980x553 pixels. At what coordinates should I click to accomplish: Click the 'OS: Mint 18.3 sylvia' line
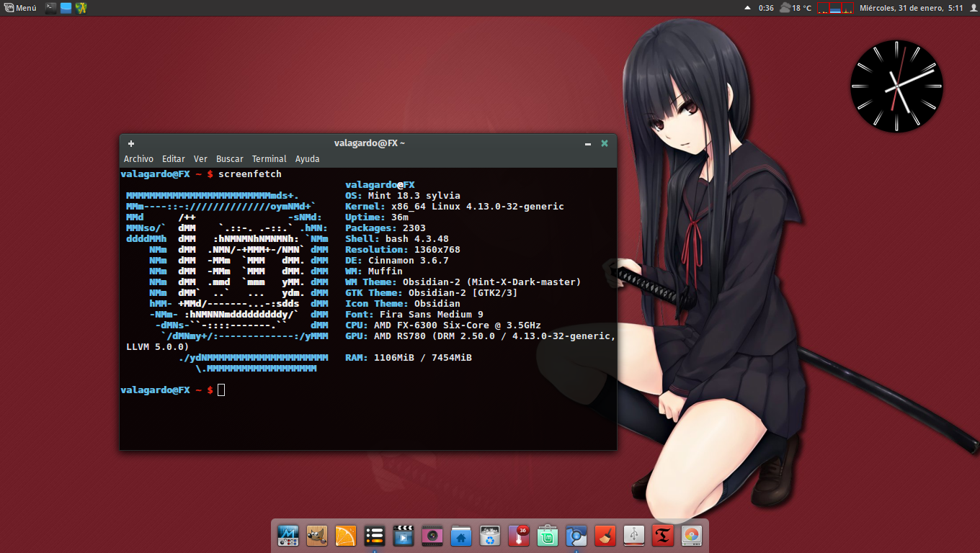point(402,196)
